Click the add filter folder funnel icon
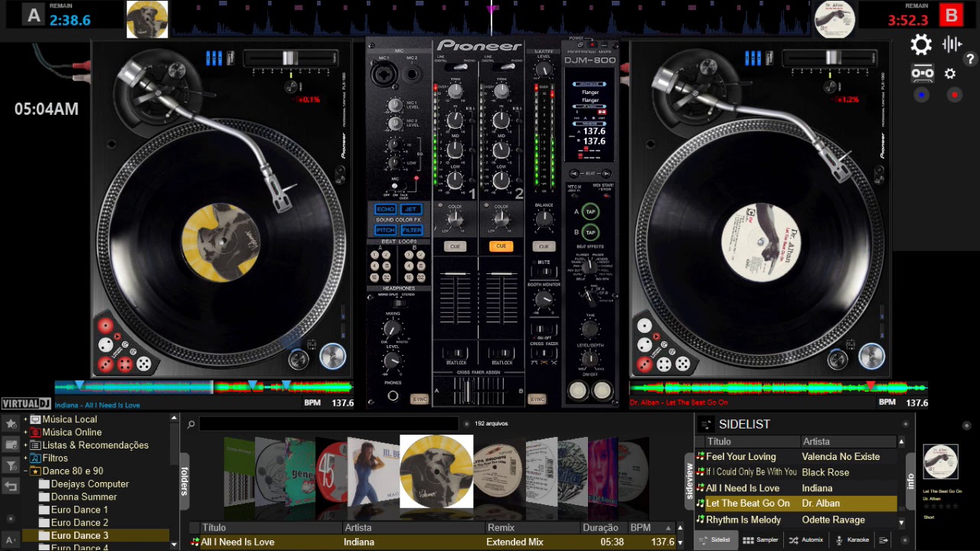Viewport: 980px width, 551px height. [x=11, y=465]
